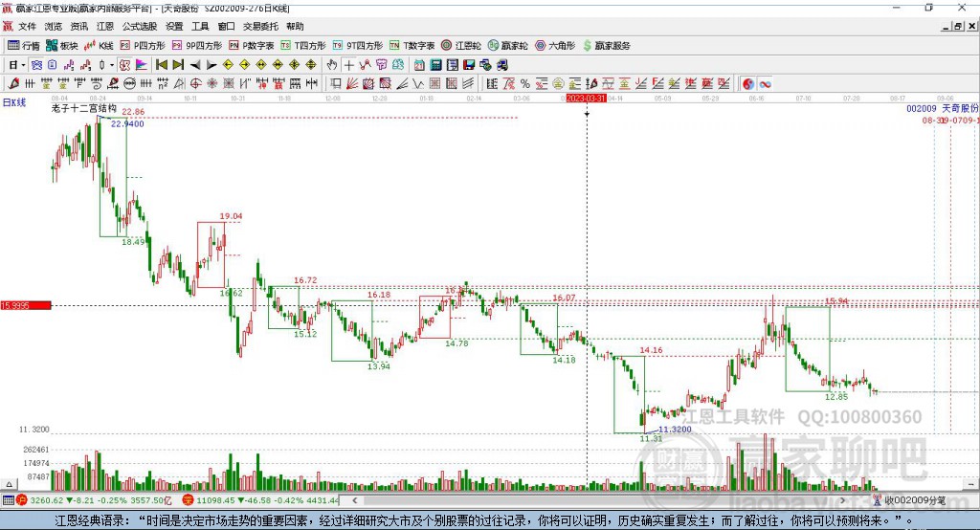Toggle the red-blue taichi icon
Viewport: 980px width, 530px height.
[x=748, y=84]
